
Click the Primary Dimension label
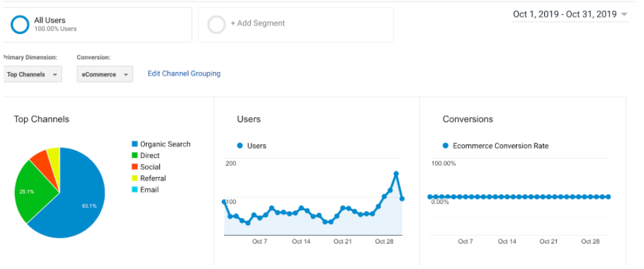[x=30, y=57]
